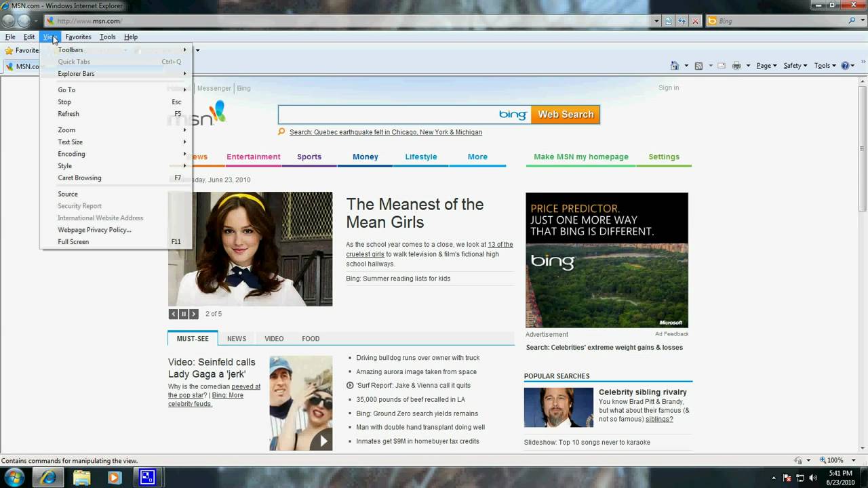The image size is (868, 488).
Task: Click the Print icon in command bar
Action: pos(736,66)
